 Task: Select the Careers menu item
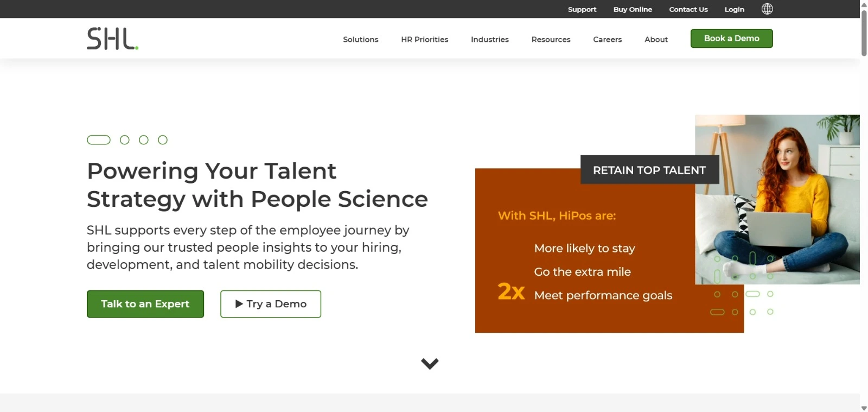[607, 39]
